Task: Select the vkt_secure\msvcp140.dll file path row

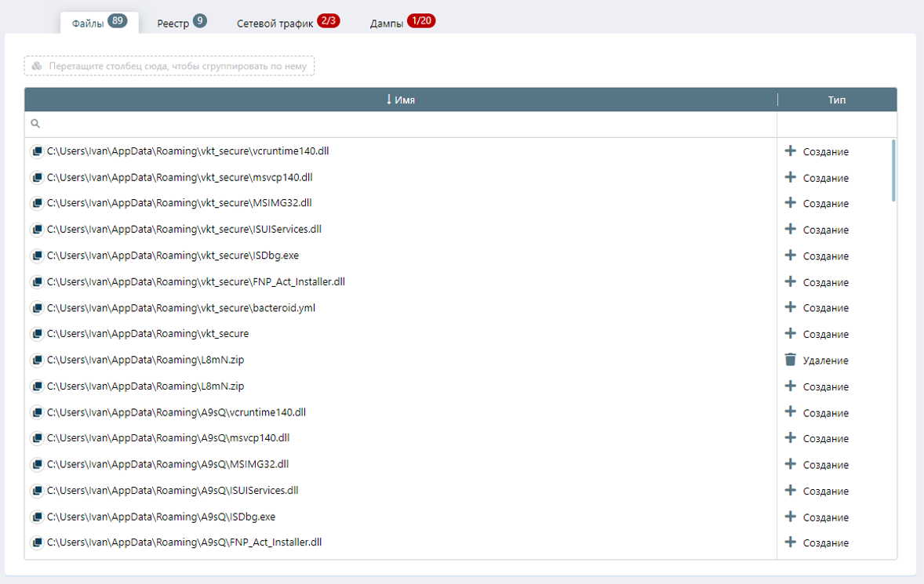Action: (x=180, y=177)
